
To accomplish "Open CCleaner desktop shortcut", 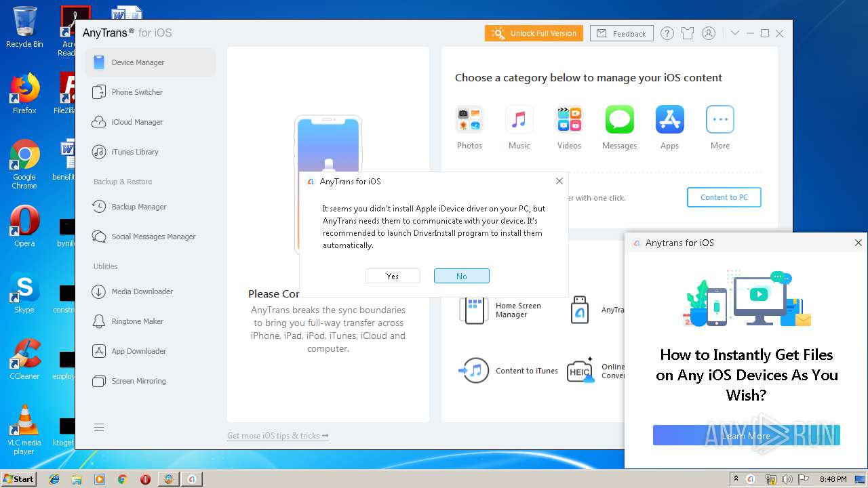I will [x=24, y=359].
